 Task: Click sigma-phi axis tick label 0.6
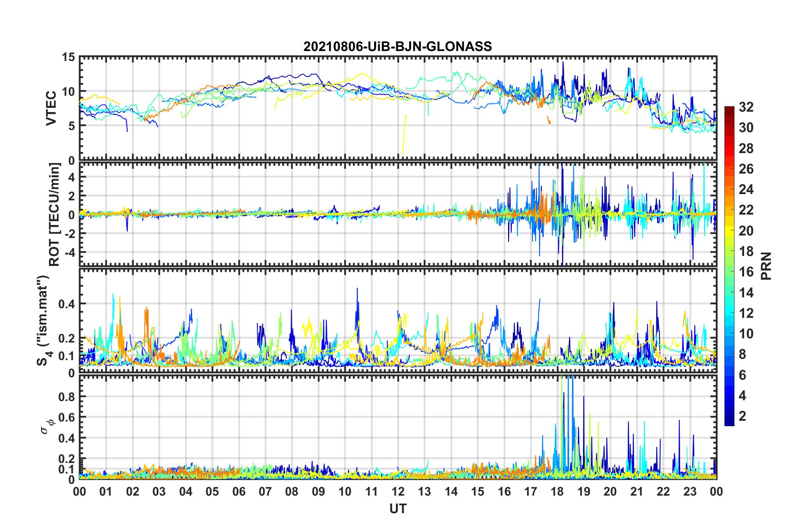pyautogui.click(x=67, y=417)
